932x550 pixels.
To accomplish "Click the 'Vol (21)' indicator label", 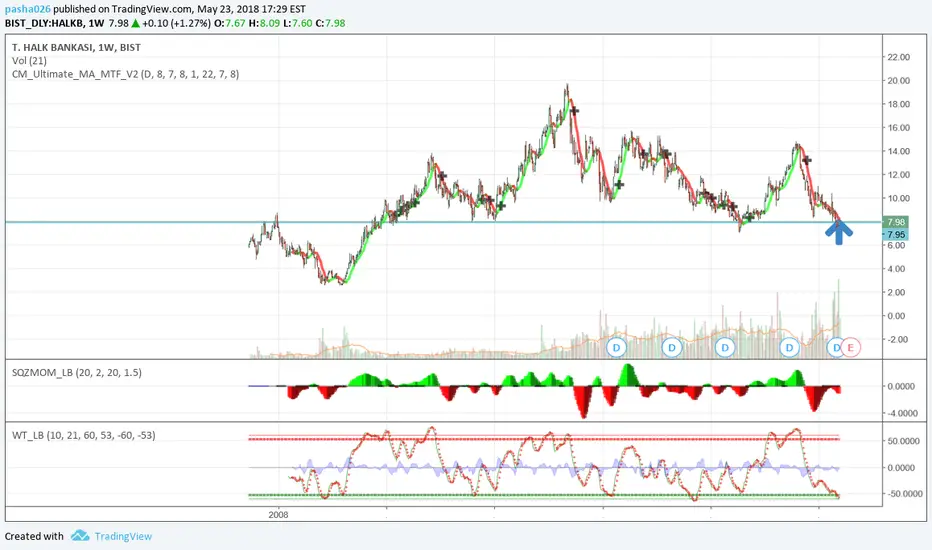I will click(29, 61).
